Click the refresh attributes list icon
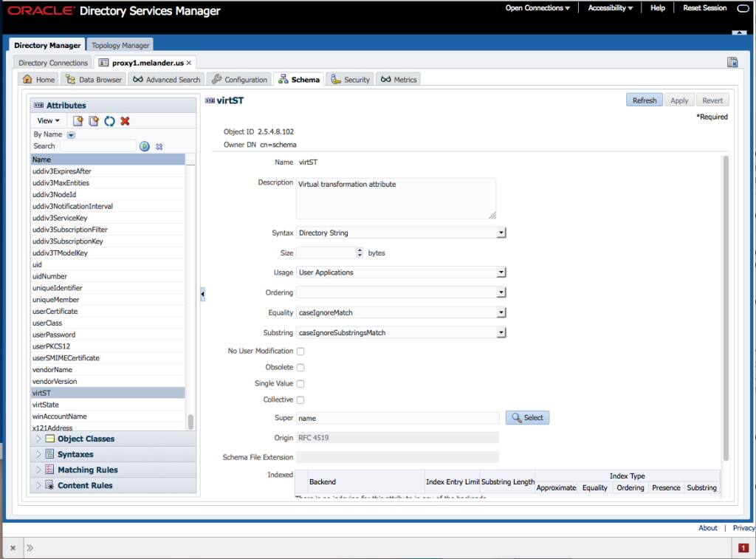This screenshot has width=756, height=559. [x=109, y=120]
